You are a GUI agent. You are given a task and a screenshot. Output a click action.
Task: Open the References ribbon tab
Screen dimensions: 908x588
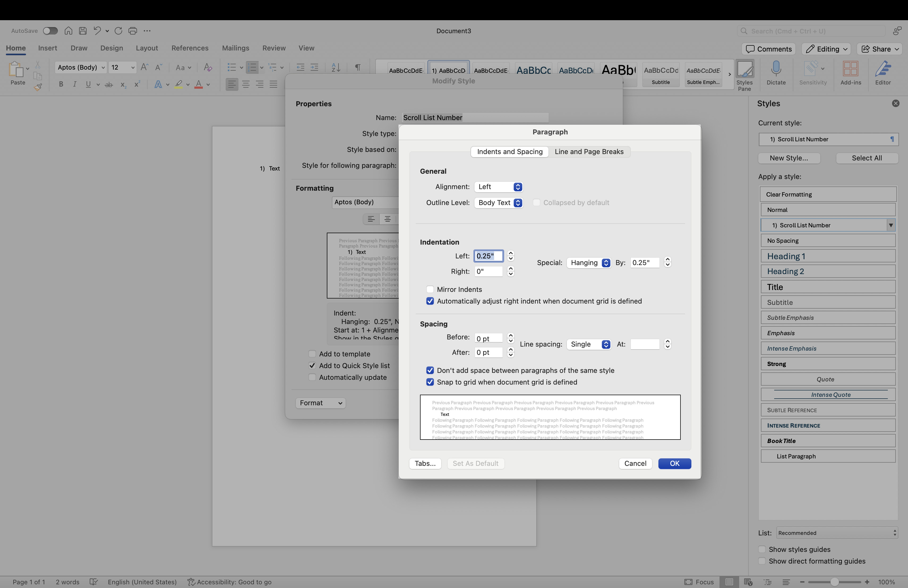[190, 48]
